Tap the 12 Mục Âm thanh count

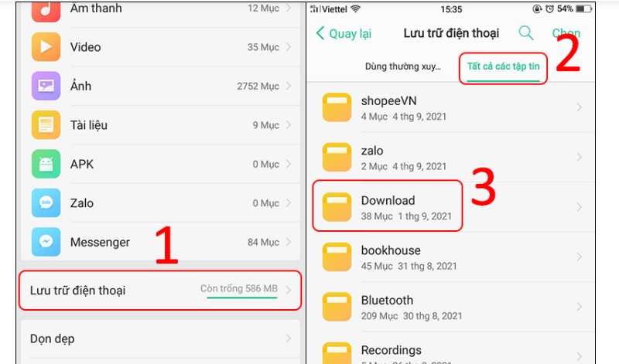[263, 8]
